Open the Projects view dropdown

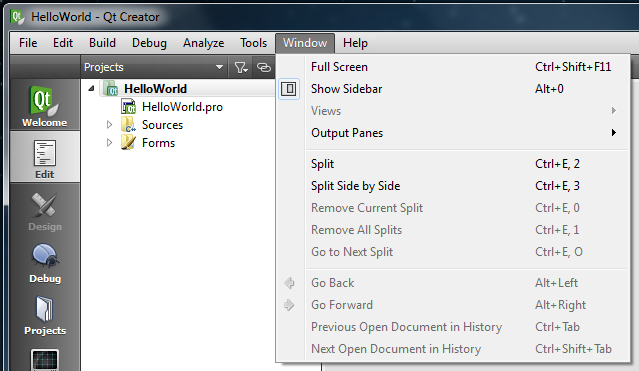tap(154, 67)
